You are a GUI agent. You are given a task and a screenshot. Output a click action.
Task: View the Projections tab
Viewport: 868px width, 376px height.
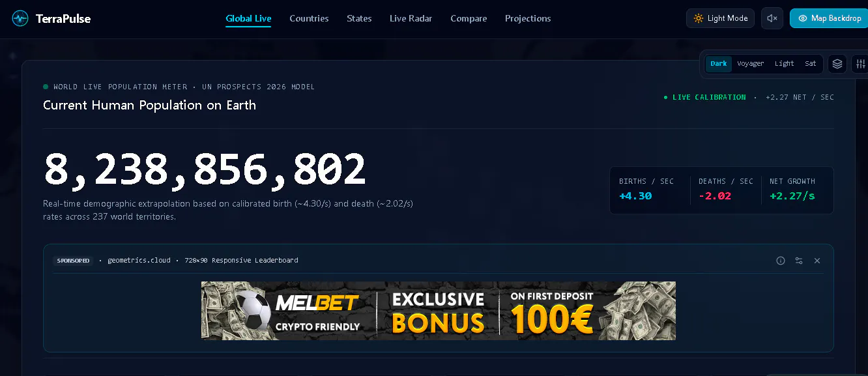528,18
